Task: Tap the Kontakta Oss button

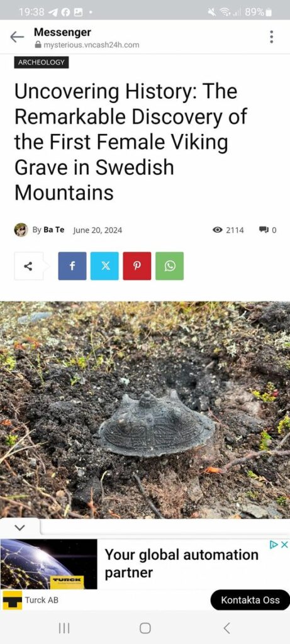Action: pyautogui.click(x=250, y=600)
